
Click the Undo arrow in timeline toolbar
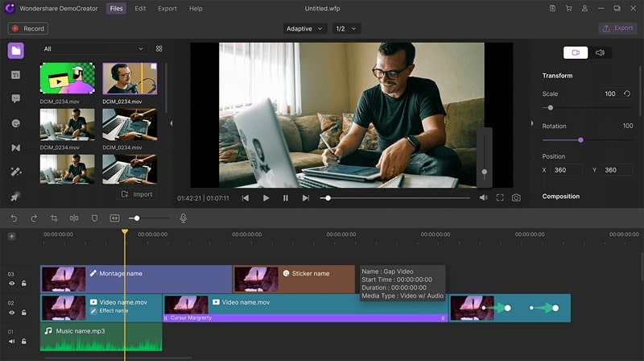(x=14, y=218)
